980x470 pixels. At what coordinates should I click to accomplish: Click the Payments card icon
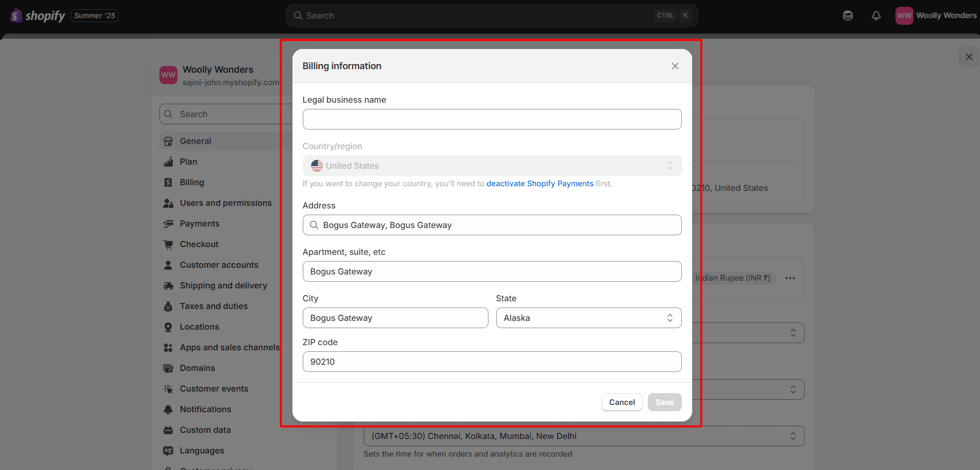168,224
